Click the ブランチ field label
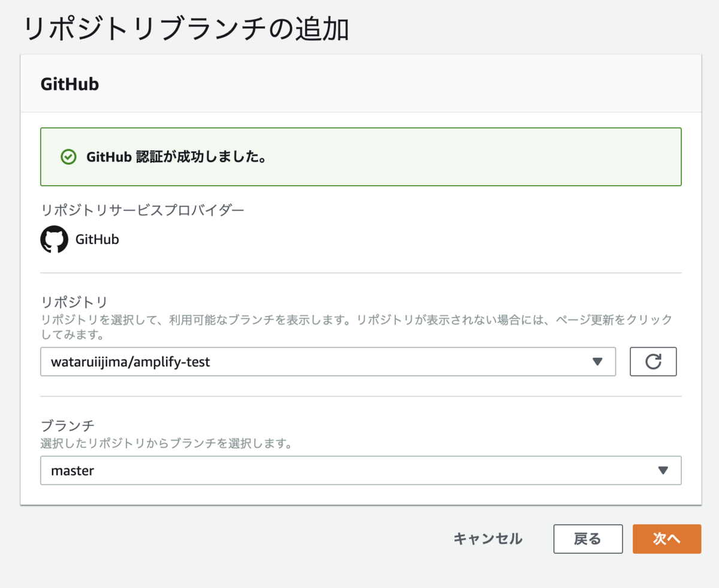This screenshot has height=588, width=719. pos(67,426)
